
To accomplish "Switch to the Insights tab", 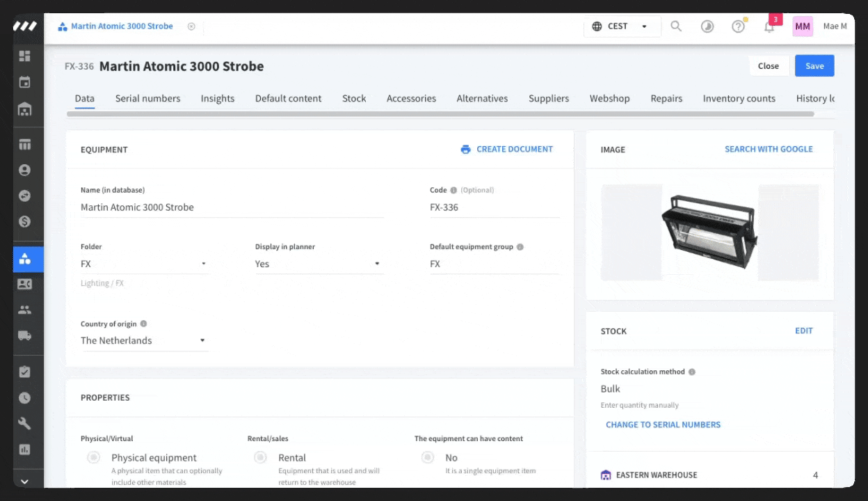I will 218,98.
